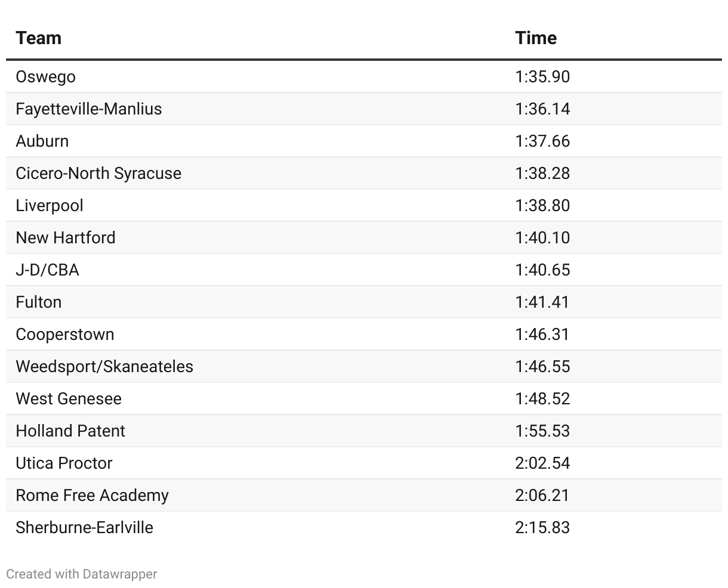
Task: Click the 2:15.83 time cell
Action: (542, 528)
